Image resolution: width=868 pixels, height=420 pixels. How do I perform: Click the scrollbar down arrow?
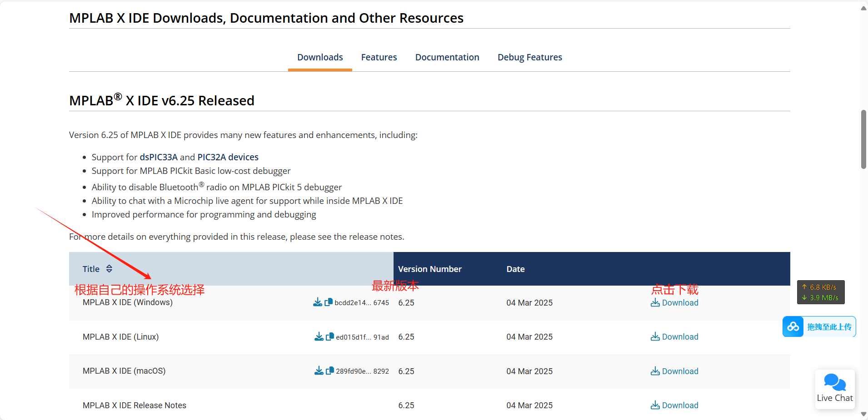(863, 414)
